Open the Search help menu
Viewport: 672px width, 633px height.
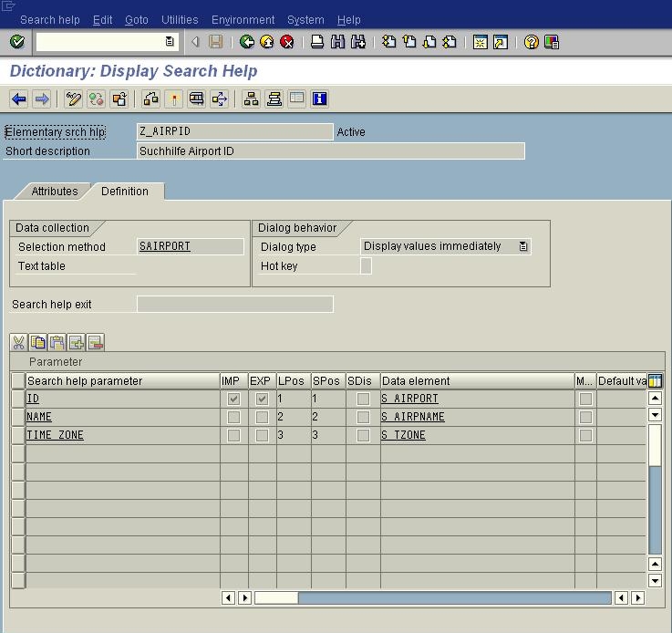(x=50, y=20)
